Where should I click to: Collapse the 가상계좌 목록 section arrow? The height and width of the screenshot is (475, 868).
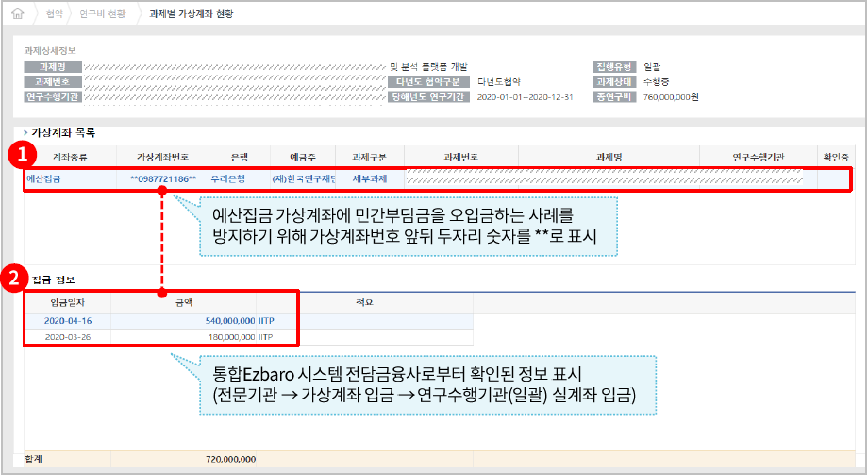pyautogui.click(x=25, y=132)
